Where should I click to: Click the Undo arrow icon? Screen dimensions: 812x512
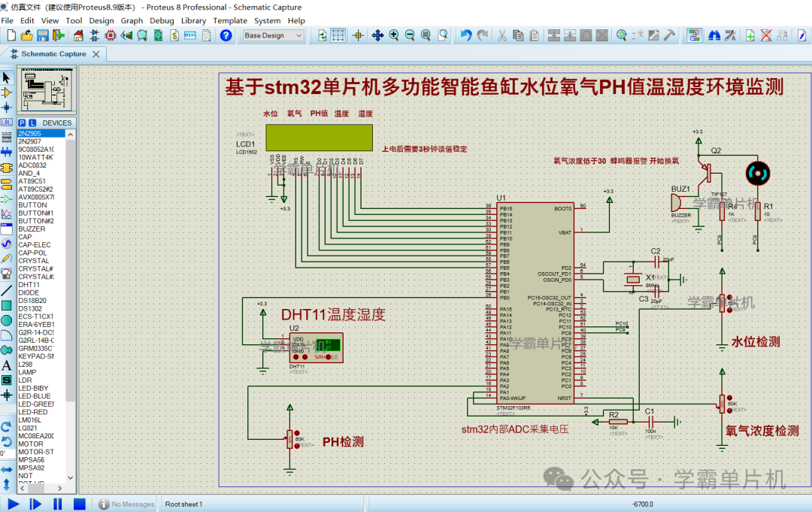(x=466, y=35)
